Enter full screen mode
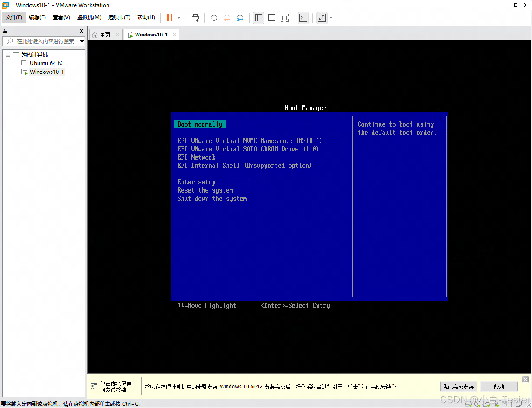532x408 pixels. [x=285, y=18]
